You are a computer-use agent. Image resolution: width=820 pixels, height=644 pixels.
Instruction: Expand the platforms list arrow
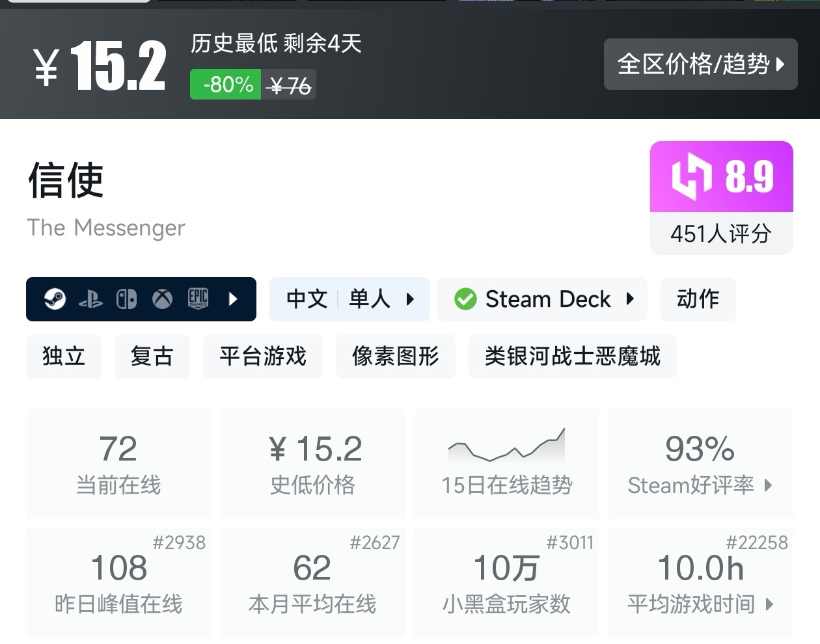click(233, 299)
